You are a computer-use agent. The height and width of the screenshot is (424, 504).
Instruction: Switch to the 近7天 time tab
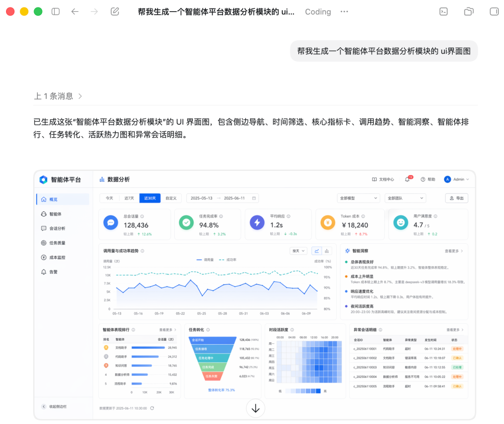[x=129, y=198]
